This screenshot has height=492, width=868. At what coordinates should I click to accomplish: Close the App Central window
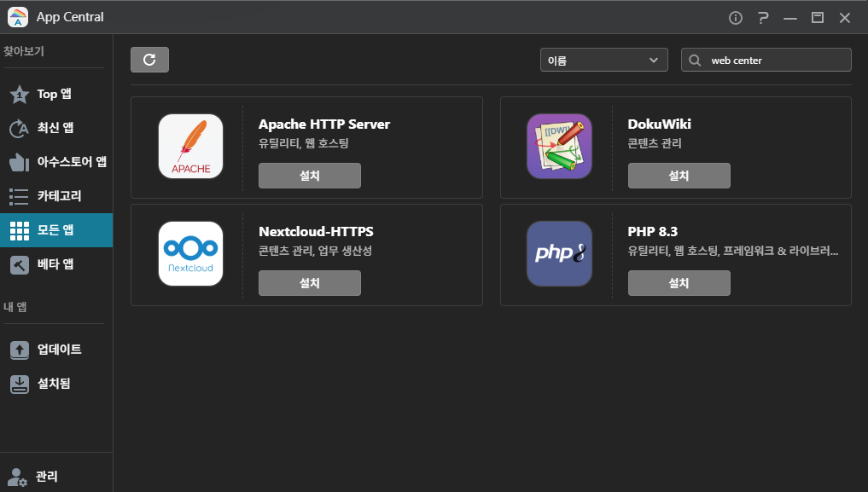point(845,18)
